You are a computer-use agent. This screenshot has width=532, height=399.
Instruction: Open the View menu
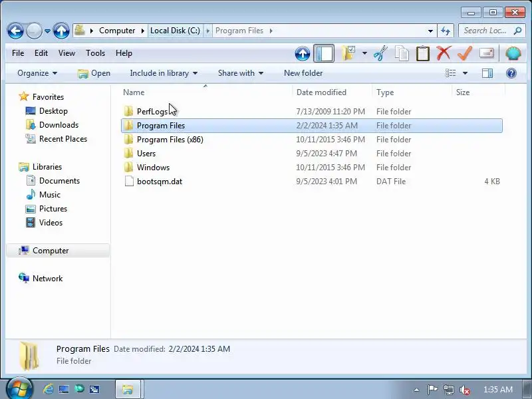pyautogui.click(x=66, y=53)
